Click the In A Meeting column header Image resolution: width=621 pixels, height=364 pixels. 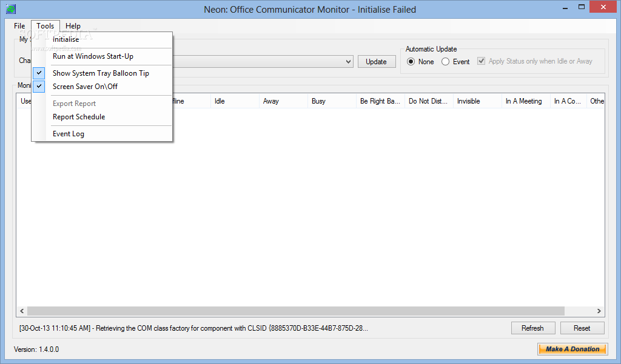point(526,101)
